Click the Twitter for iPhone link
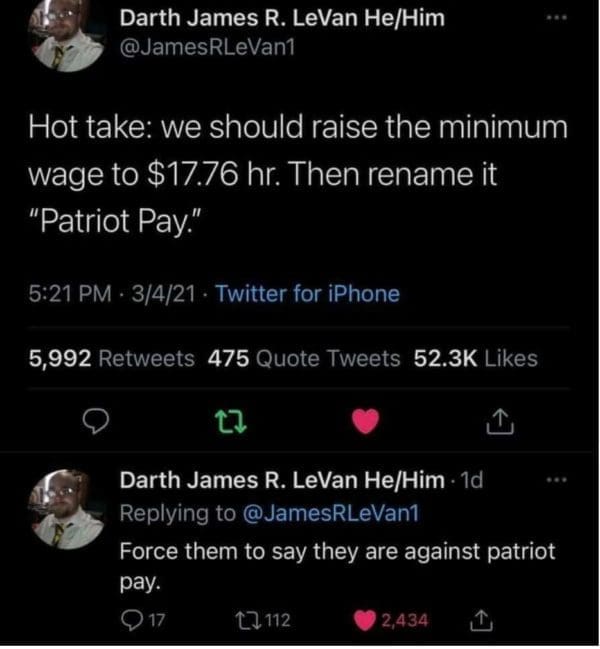This screenshot has height=649, width=600. click(x=307, y=294)
